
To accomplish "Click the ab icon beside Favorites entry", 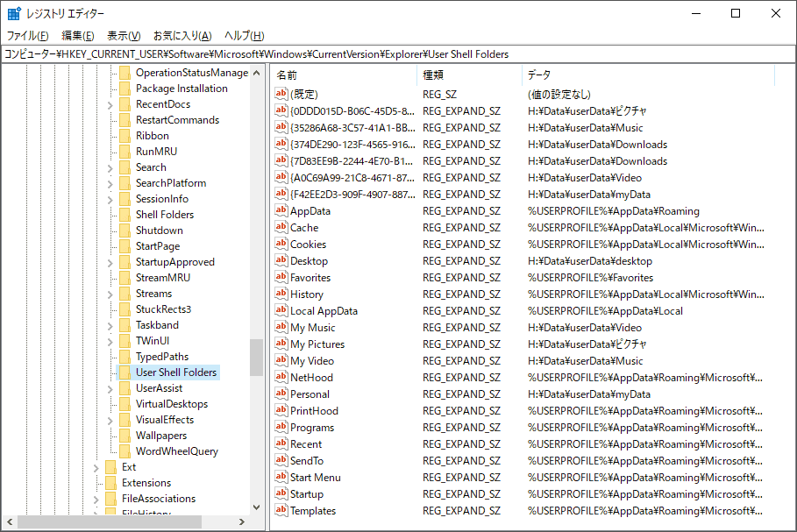I will pyautogui.click(x=281, y=278).
